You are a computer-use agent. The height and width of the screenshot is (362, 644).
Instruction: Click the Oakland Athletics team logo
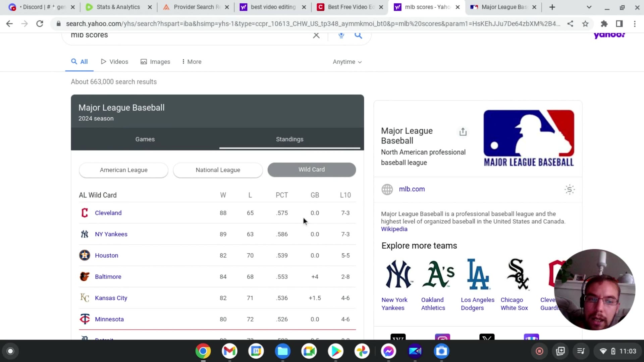(x=438, y=274)
